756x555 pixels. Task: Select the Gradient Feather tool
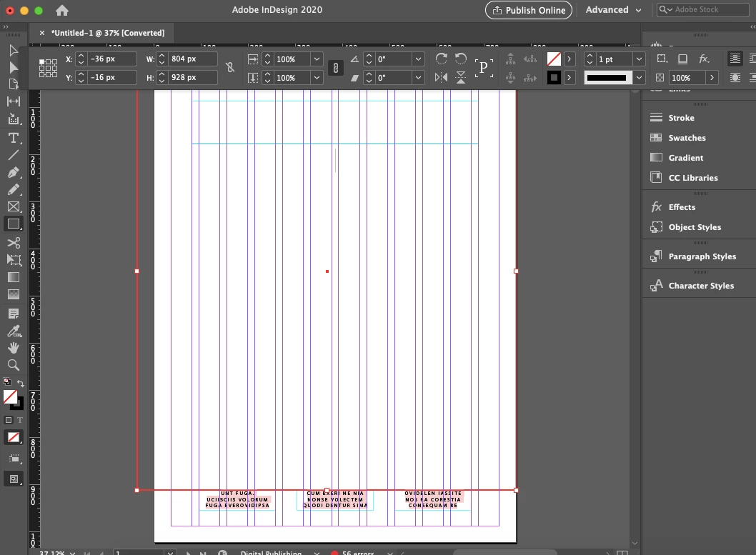click(14, 294)
